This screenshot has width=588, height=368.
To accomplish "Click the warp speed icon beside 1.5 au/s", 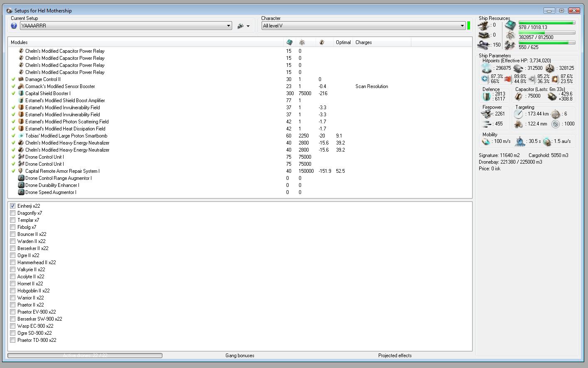I will coord(547,142).
